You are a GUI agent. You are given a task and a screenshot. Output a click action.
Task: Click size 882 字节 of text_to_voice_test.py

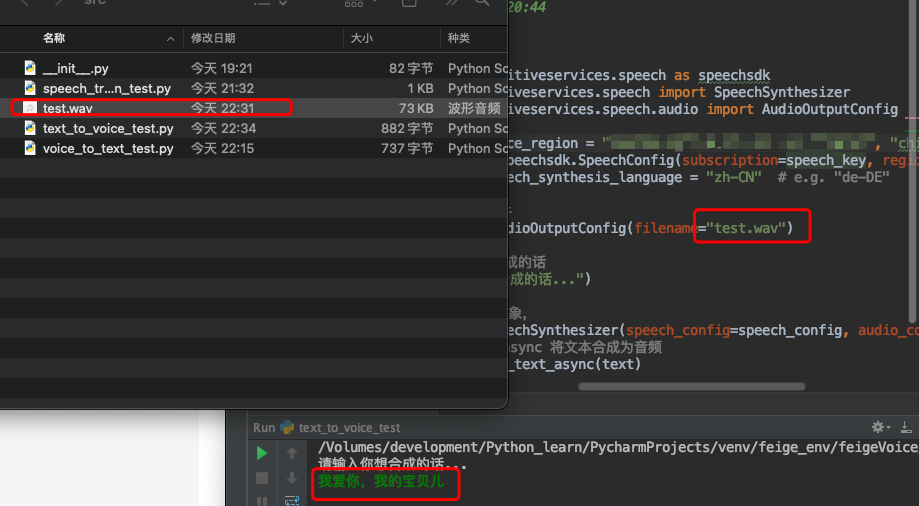click(407, 128)
